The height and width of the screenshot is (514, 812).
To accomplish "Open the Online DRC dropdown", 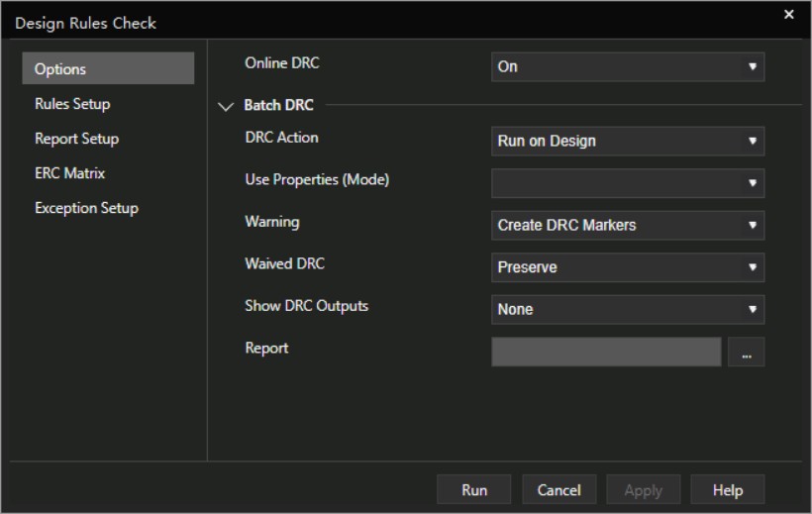I will coord(628,66).
